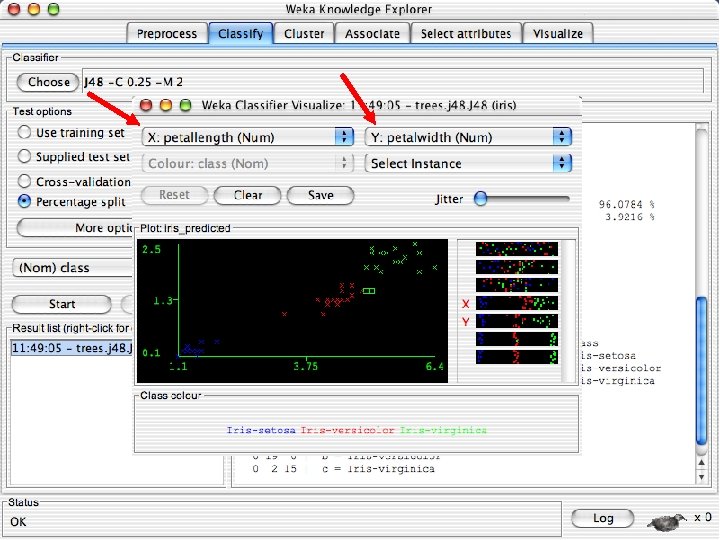Choose the Cross-validation radio button
Image resolution: width=720 pixels, height=540 pixels.
[x=24, y=181]
